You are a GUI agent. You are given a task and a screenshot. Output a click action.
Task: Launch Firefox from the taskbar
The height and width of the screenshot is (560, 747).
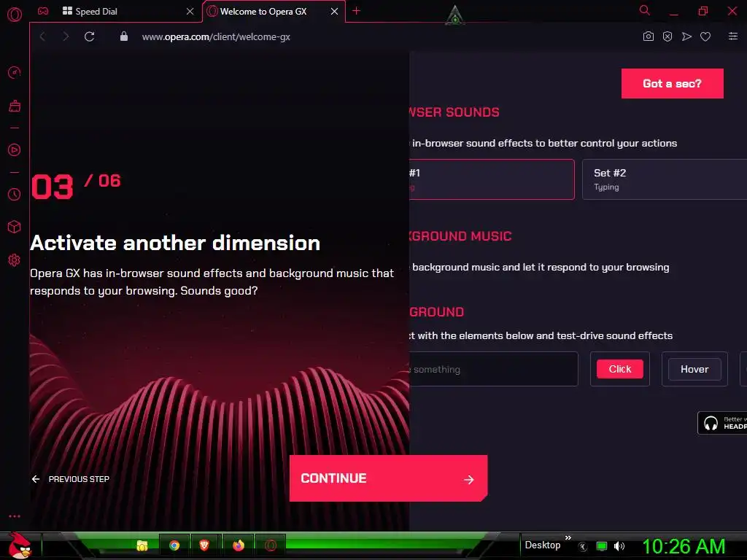point(239,545)
